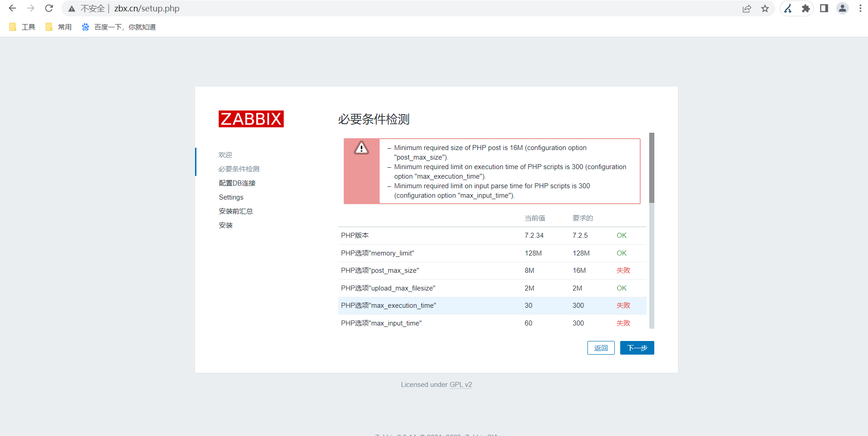The image size is (868, 436).
Task: Select the 必要条件检测 setup step
Action: (239, 169)
